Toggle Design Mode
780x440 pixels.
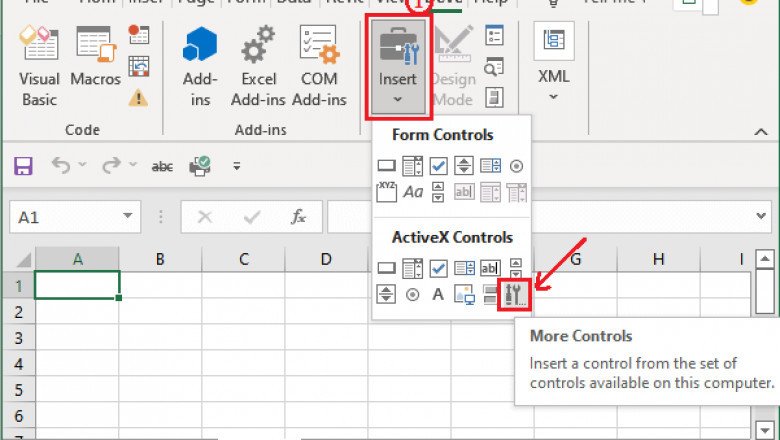tap(453, 66)
